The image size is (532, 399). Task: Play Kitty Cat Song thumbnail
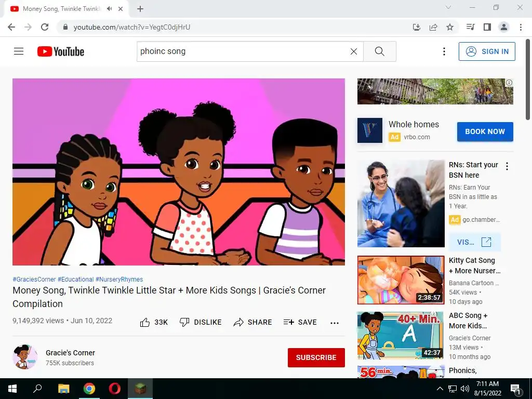tap(401, 280)
